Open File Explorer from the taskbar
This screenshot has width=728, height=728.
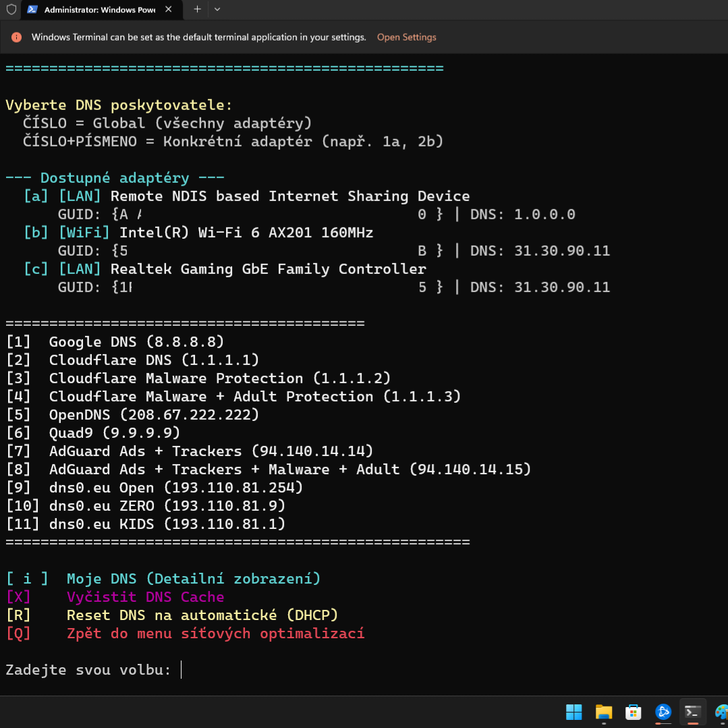pos(603,712)
